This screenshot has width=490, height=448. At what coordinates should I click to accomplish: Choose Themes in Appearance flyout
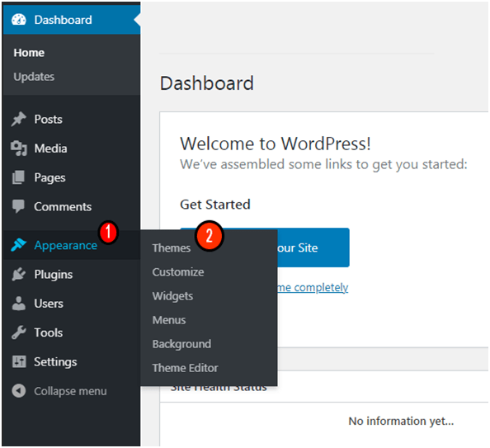tap(172, 248)
